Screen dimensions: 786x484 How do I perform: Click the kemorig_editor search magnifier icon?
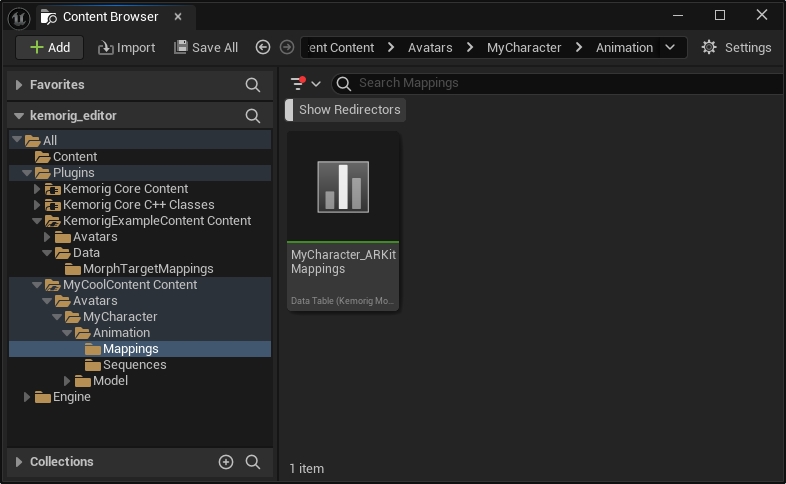pyautogui.click(x=253, y=116)
